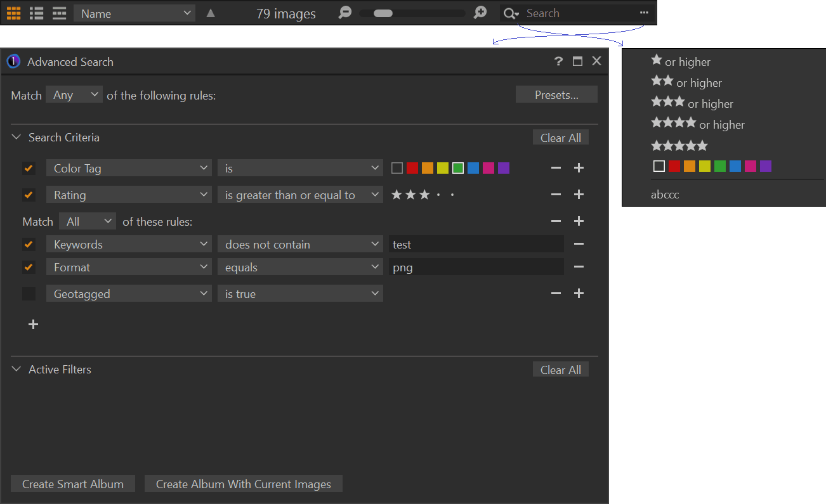Select three stars or higher filter
This screenshot has height=504, width=826.
pyautogui.click(x=692, y=103)
